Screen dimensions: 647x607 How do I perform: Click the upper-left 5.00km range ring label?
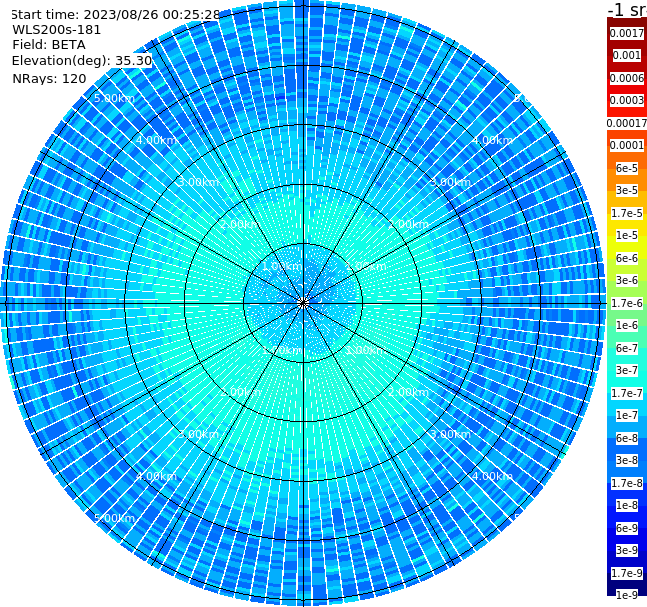[114, 98]
